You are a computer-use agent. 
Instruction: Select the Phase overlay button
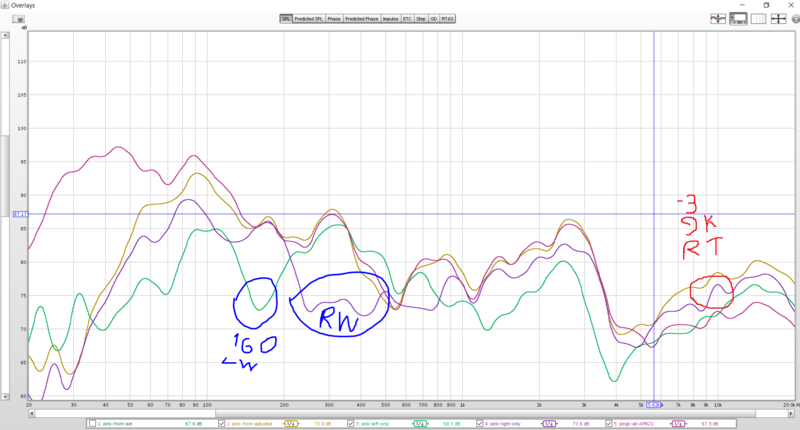334,19
